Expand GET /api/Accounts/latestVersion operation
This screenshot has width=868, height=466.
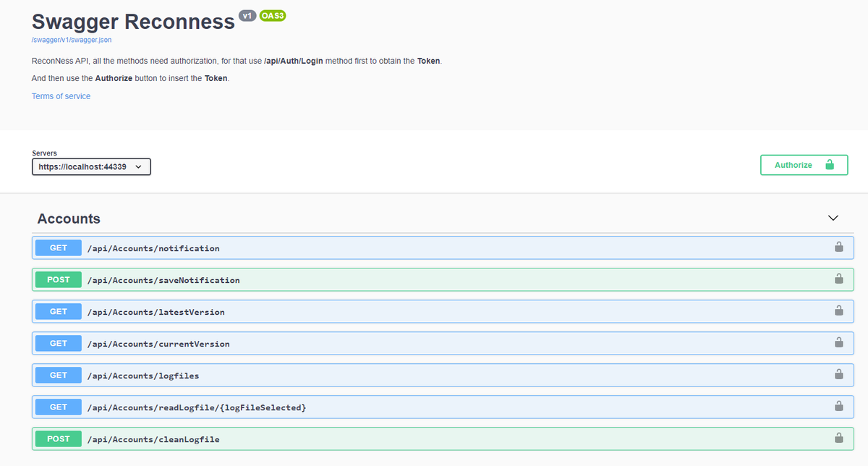(x=443, y=311)
